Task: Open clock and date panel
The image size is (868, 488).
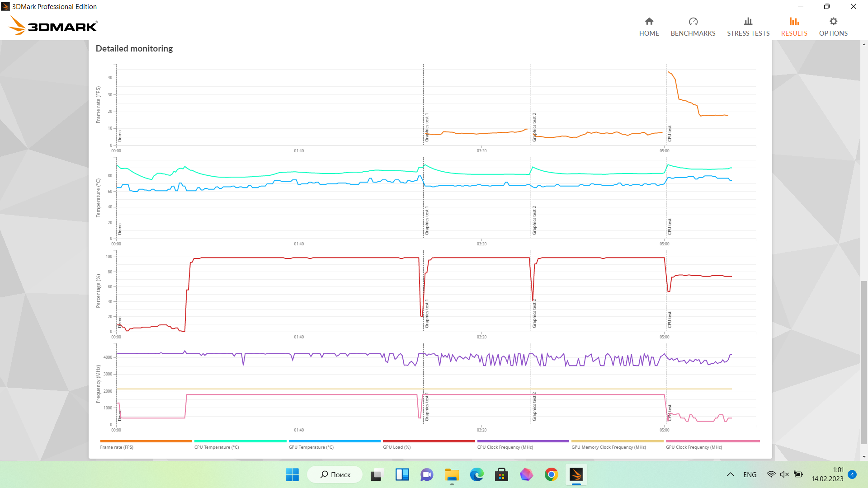Action: coord(827,474)
